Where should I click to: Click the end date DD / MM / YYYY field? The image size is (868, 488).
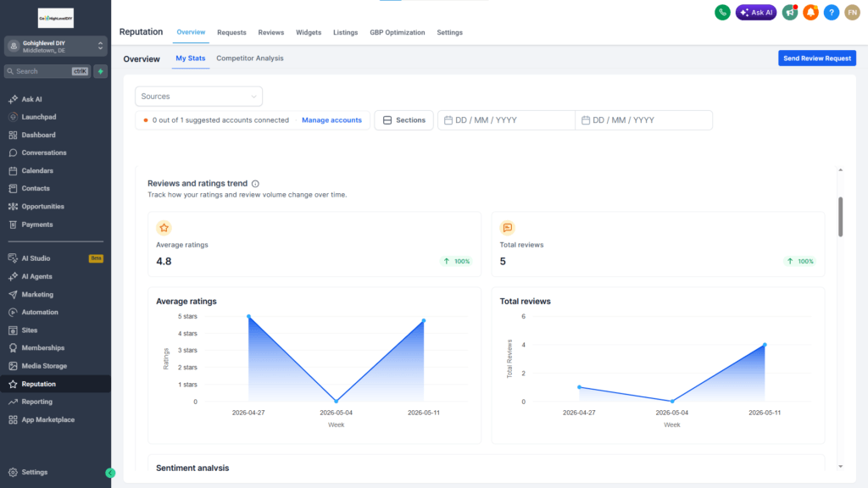(644, 120)
